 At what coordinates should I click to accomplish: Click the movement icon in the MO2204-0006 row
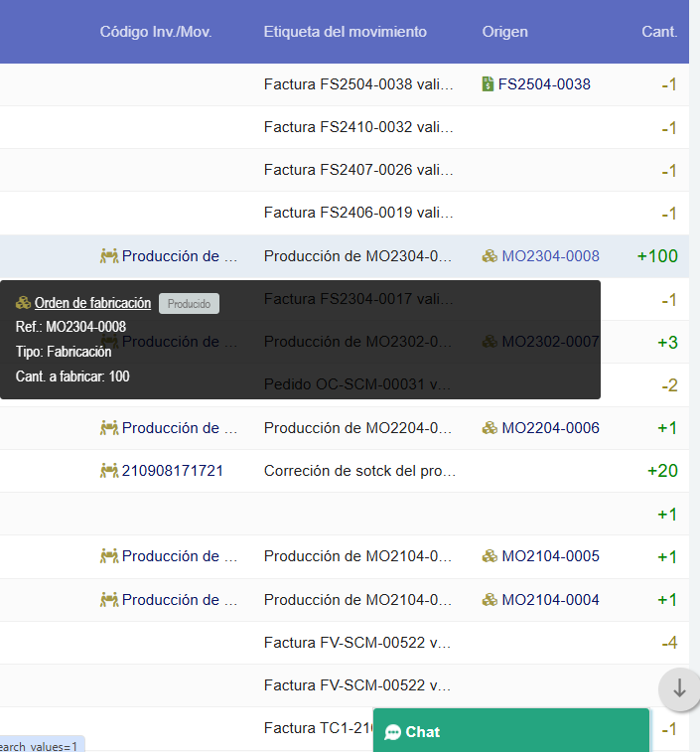(x=109, y=428)
